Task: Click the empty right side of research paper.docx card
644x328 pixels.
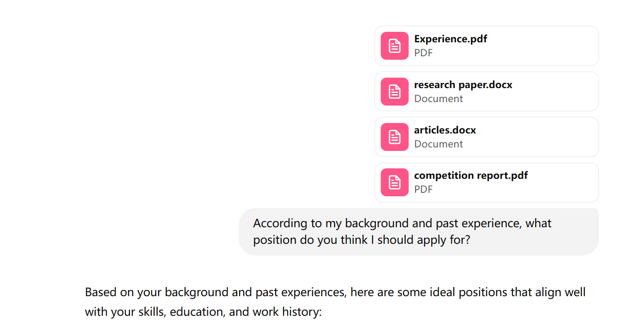Action: click(559, 92)
